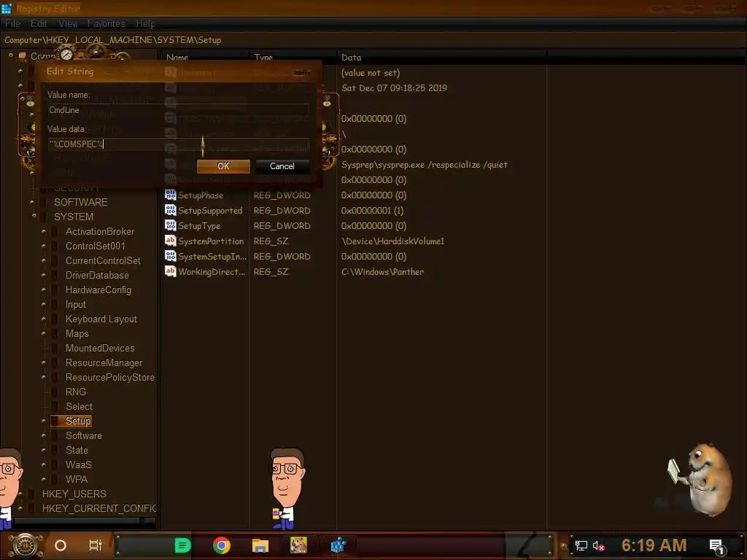The image size is (747, 560).
Task: Collapse the SYSTEM hive node
Action: tap(34, 216)
